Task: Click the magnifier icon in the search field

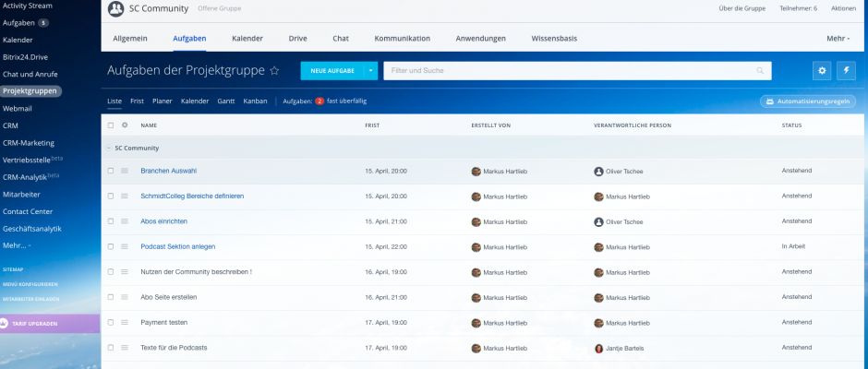Action: pos(760,71)
